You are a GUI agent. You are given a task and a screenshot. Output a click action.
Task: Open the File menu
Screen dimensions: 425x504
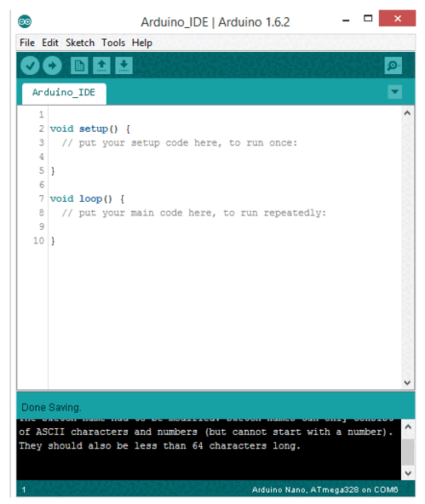(x=27, y=43)
